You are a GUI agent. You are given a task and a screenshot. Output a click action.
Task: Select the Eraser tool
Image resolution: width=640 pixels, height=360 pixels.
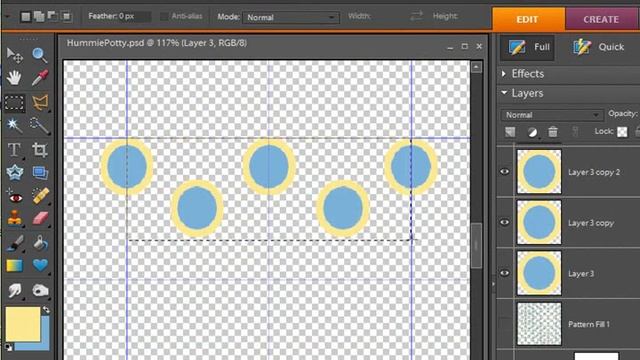40,218
